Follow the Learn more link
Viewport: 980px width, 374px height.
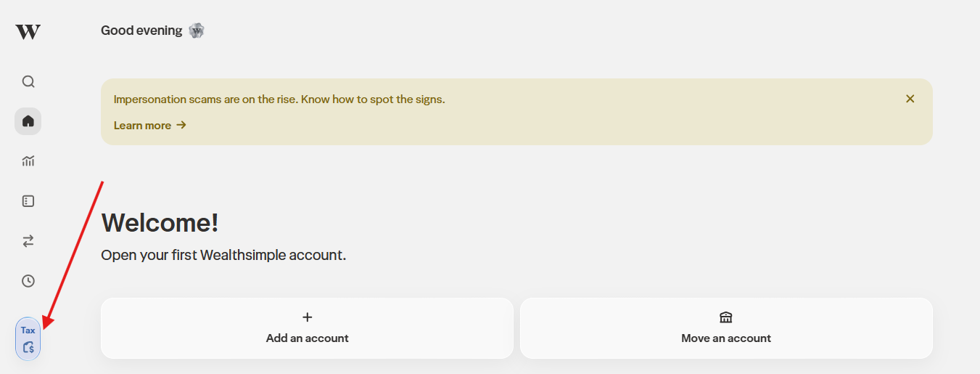pyautogui.click(x=142, y=126)
